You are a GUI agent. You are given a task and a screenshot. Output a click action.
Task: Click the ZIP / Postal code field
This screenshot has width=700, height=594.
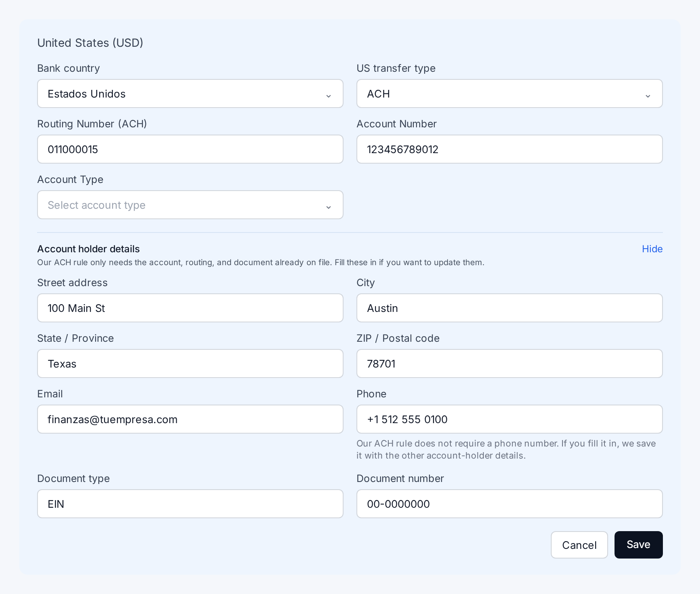coord(510,363)
